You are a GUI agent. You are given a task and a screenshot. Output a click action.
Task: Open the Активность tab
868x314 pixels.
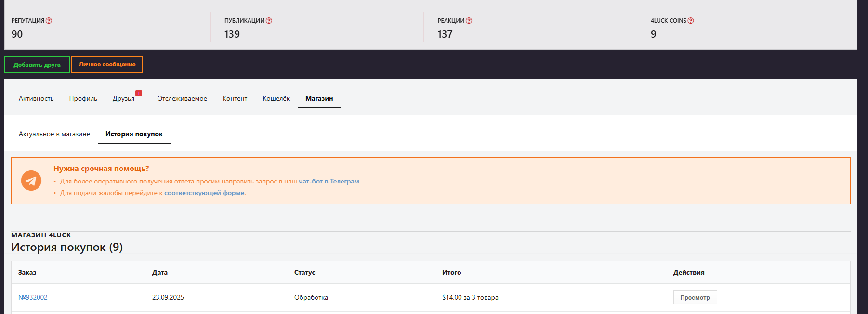click(36, 98)
